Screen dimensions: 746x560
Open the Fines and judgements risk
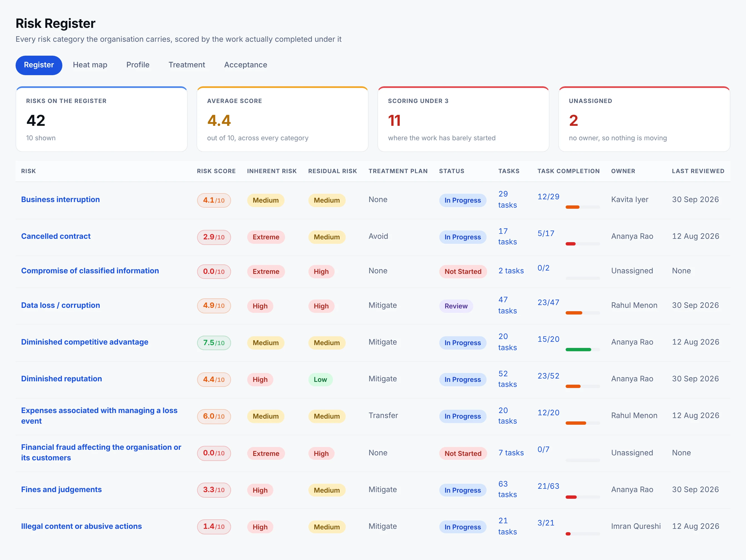tap(61, 490)
